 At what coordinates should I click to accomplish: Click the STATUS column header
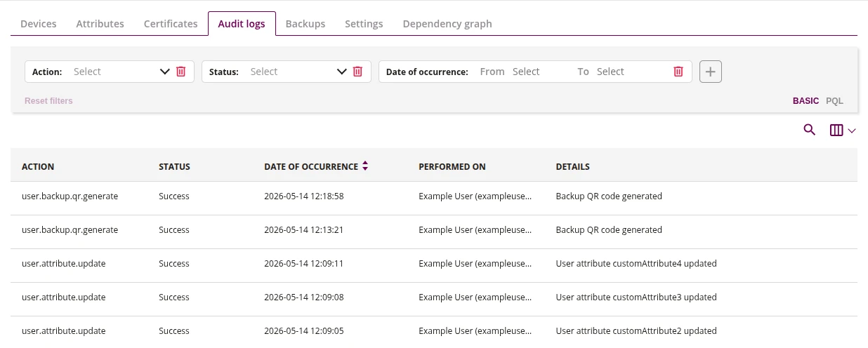click(174, 167)
